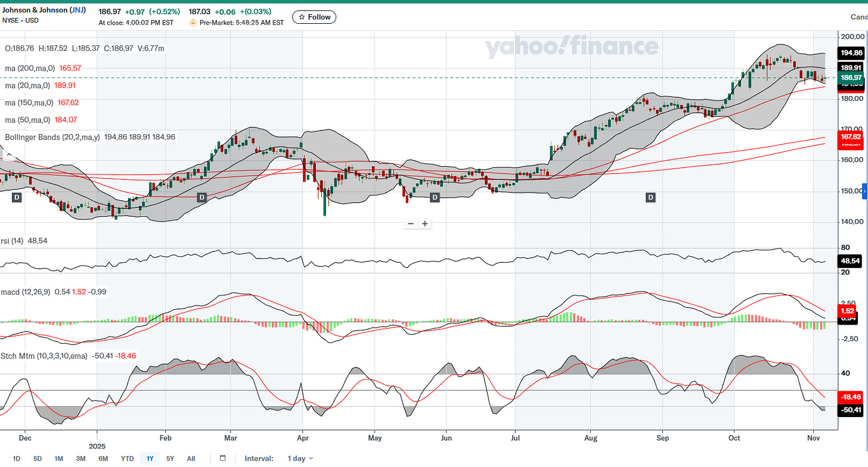Click the dividend marker near late May

pyautogui.click(x=435, y=197)
